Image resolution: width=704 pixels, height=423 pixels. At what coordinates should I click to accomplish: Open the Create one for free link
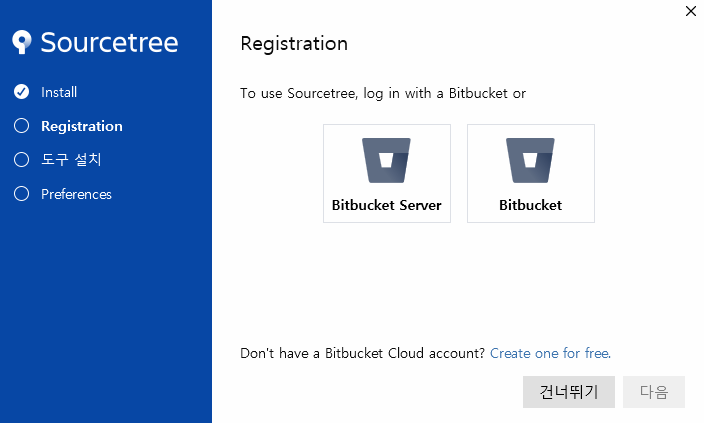tap(550, 353)
